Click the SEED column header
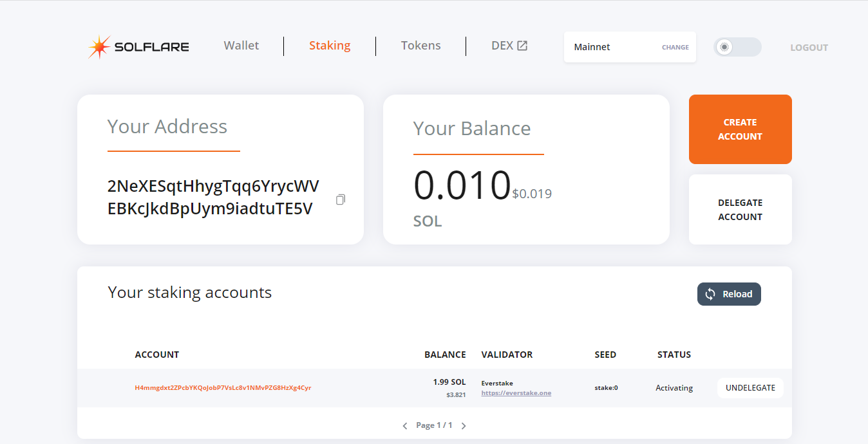The width and height of the screenshot is (868, 444). 605,355
